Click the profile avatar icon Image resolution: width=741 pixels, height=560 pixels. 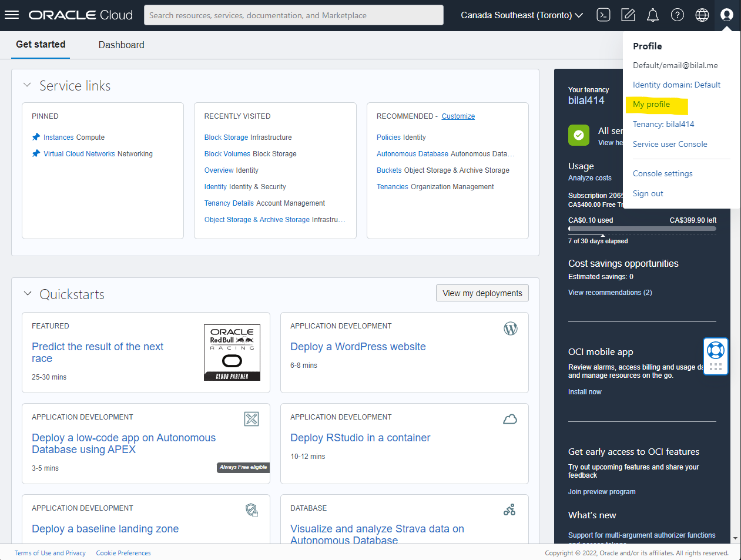727,15
